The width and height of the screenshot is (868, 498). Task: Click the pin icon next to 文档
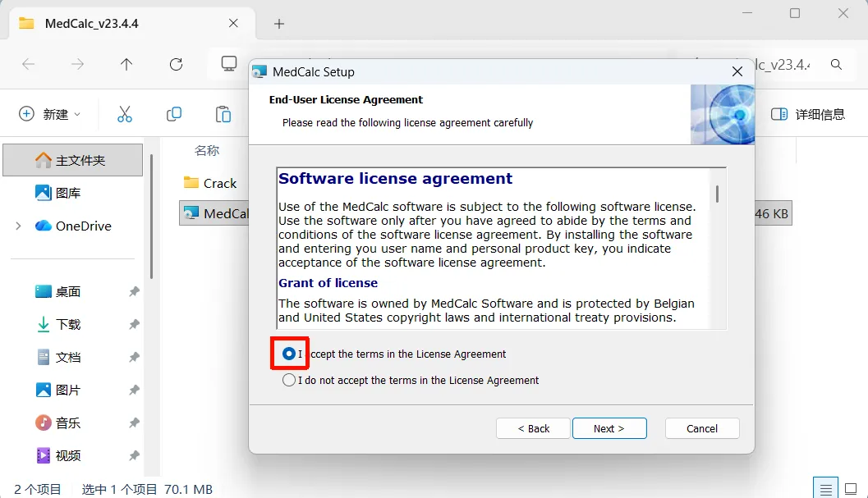[134, 357]
